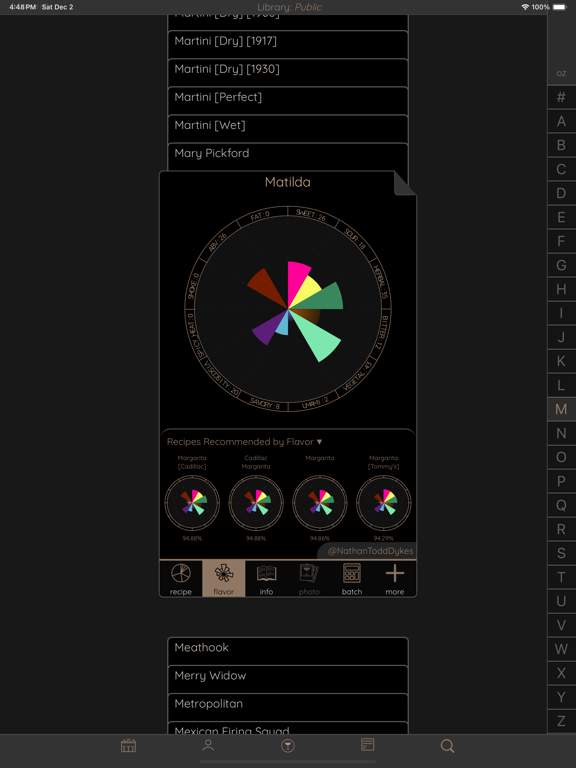Open Meathook recipe
576x768 pixels.
pyautogui.click(x=288, y=651)
